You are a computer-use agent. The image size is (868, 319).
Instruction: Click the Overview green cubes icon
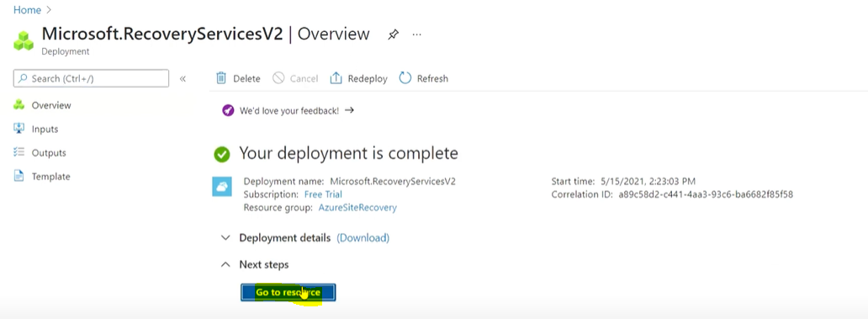coord(19,104)
